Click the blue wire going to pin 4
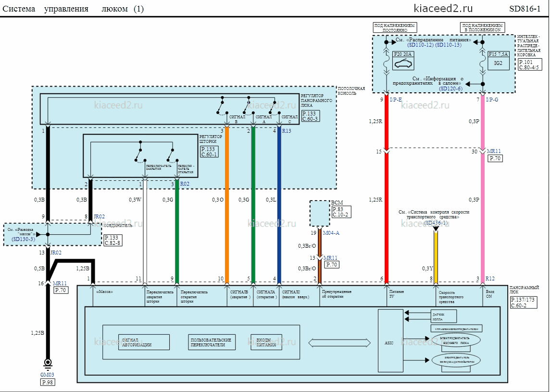 (x=279, y=204)
